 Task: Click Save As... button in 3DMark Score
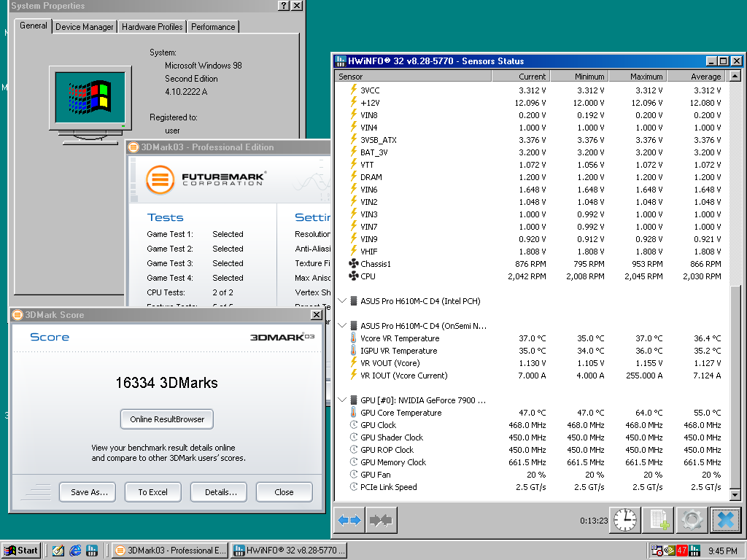(89, 492)
